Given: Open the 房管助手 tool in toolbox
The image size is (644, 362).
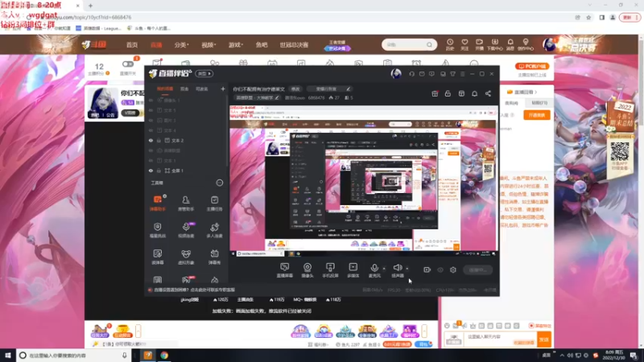Looking at the screenshot, I should coord(186,203).
